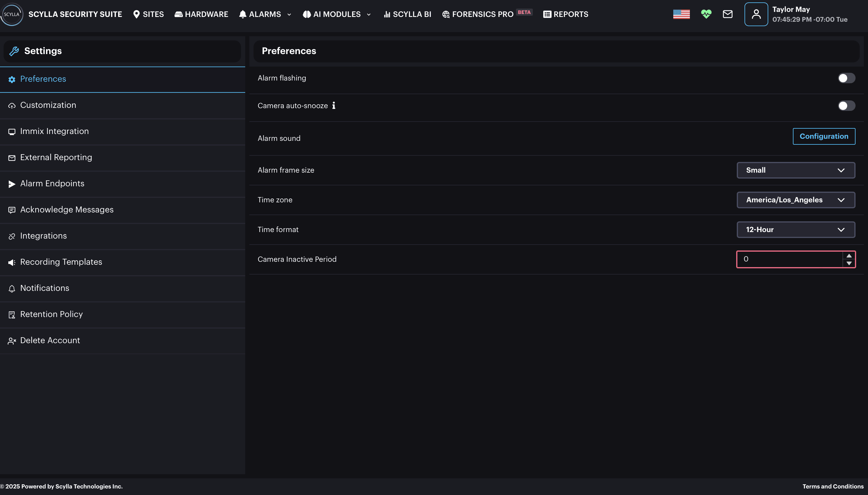Click the Forensics Pro globe icon

pos(446,14)
